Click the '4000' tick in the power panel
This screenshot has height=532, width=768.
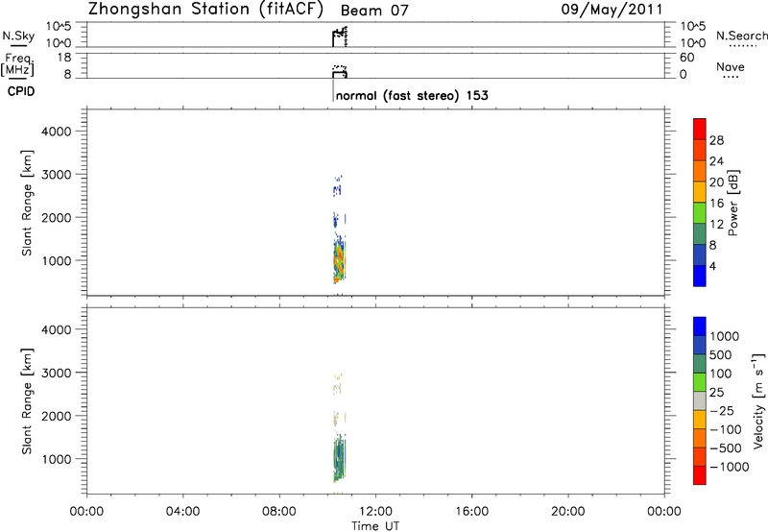coord(57,132)
